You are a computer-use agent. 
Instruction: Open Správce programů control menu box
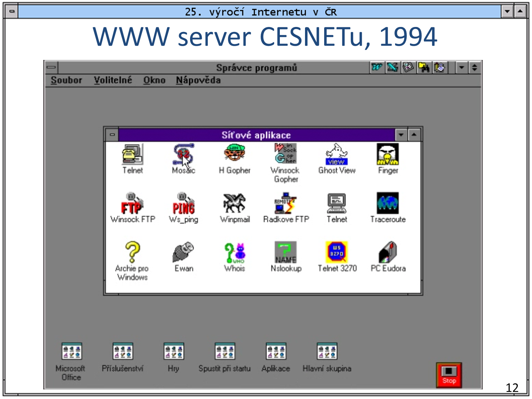tap(51, 67)
